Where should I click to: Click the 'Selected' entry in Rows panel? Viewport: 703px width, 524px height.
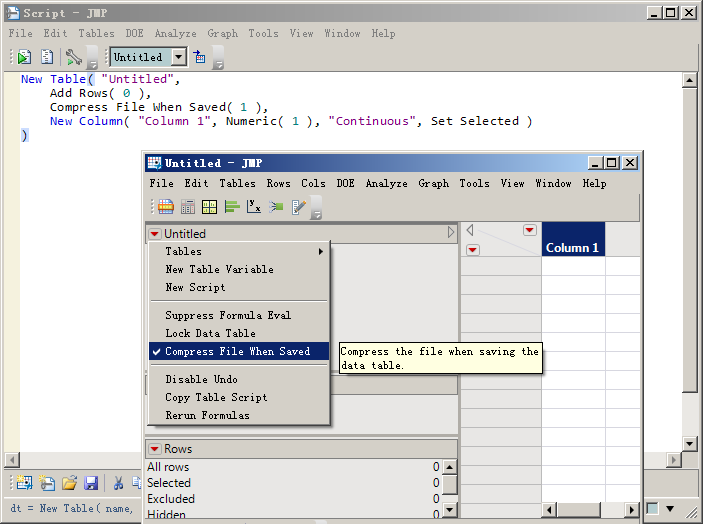pos(294,483)
